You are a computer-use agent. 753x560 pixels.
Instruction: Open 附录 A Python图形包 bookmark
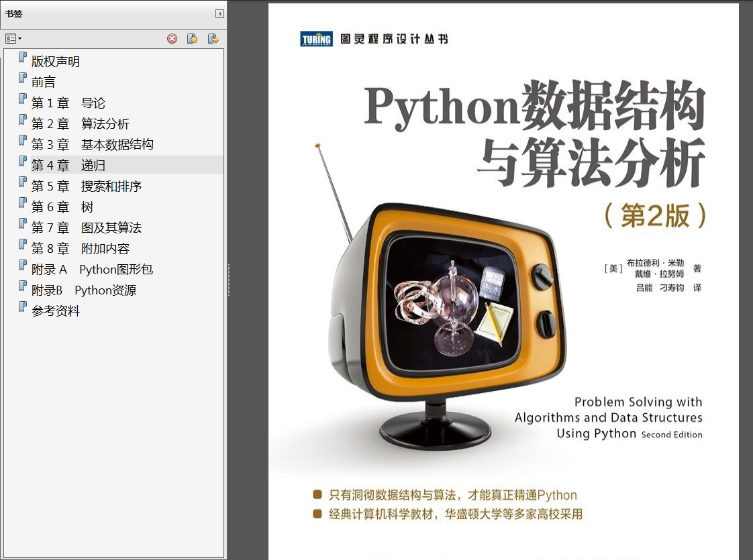point(92,269)
